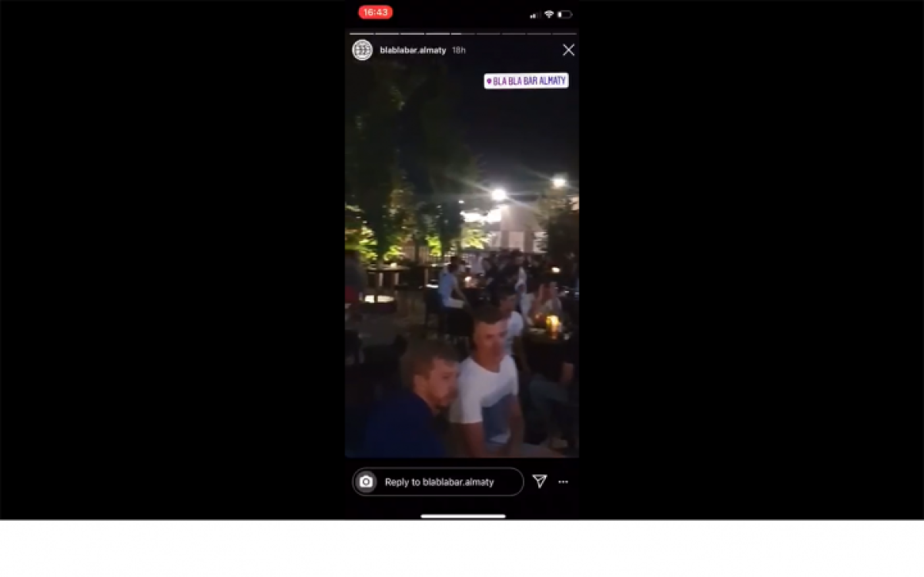This screenshot has height=577, width=924.
Task: Click the 18h story timestamp
Action: (459, 50)
